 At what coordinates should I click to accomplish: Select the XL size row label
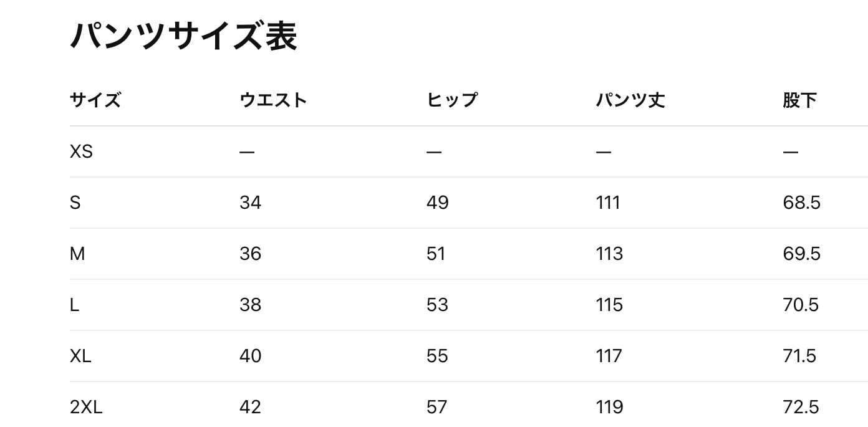pyautogui.click(x=81, y=356)
